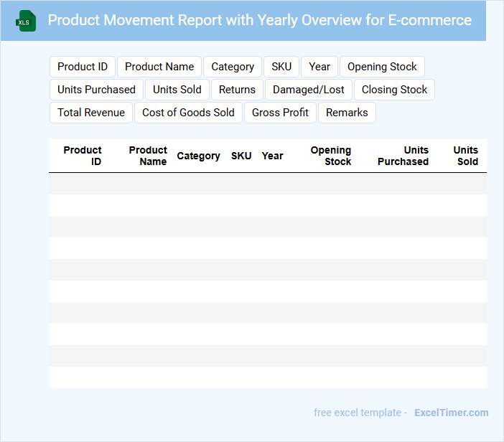Screen dimensions: 504x442
Task: Click the green XLS file icon
Action: pyautogui.click(x=26, y=21)
